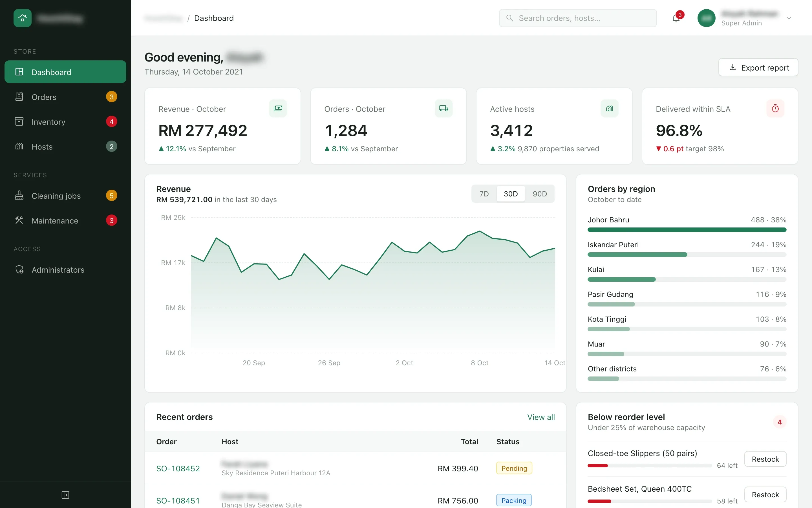This screenshot has width=812, height=508.
Task: Click the Delivered within SLA timer icon
Action: tap(775, 108)
